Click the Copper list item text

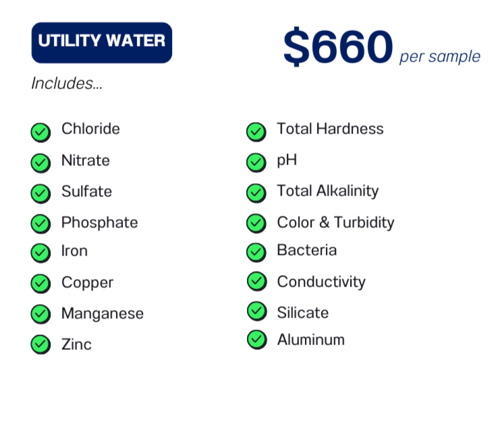click(87, 283)
